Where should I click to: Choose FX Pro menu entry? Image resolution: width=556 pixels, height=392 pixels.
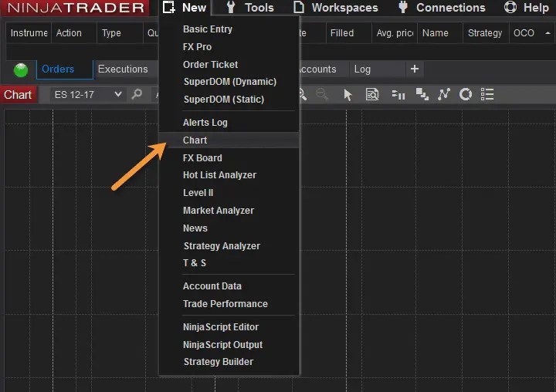229,47
